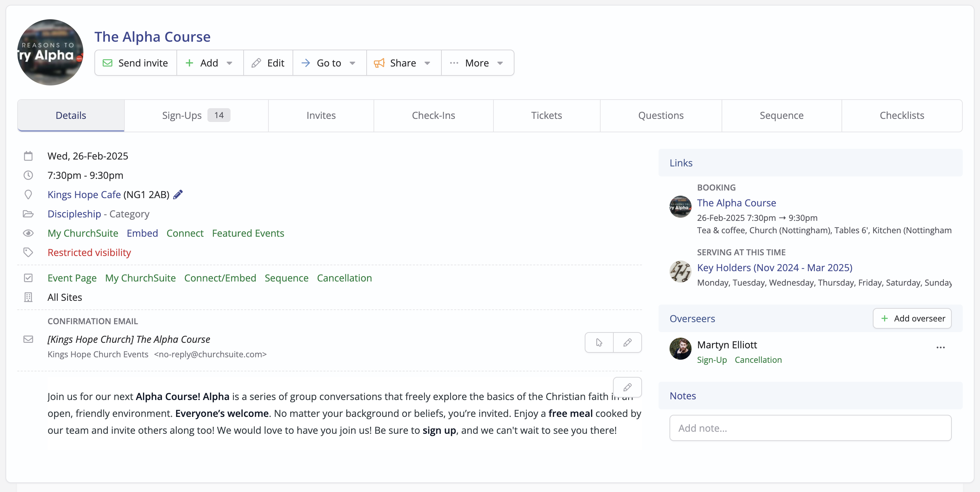Image resolution: width=980 pixels, height=492 pixels.
Task: Click the Key Holders keys thumbnail
Action: pos(681,271)
